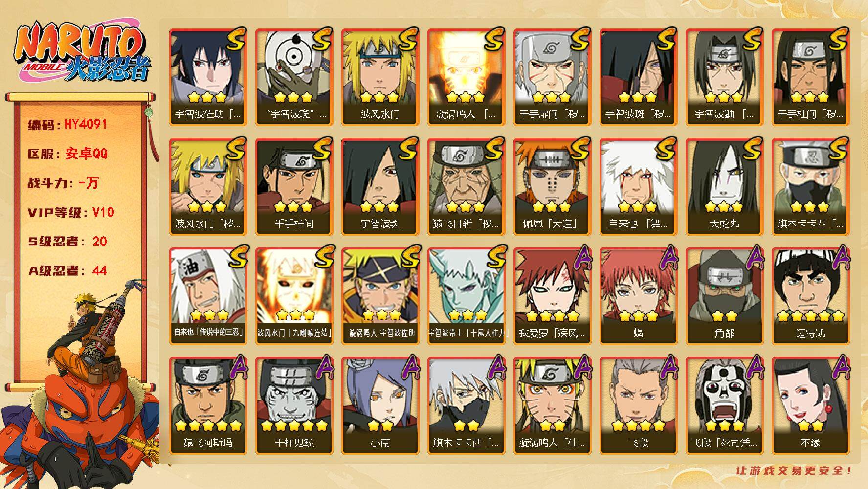This screenshot has height=489, width=868.
Task: Open the 猿飞阿斯玛 character card
Action: 208,405
